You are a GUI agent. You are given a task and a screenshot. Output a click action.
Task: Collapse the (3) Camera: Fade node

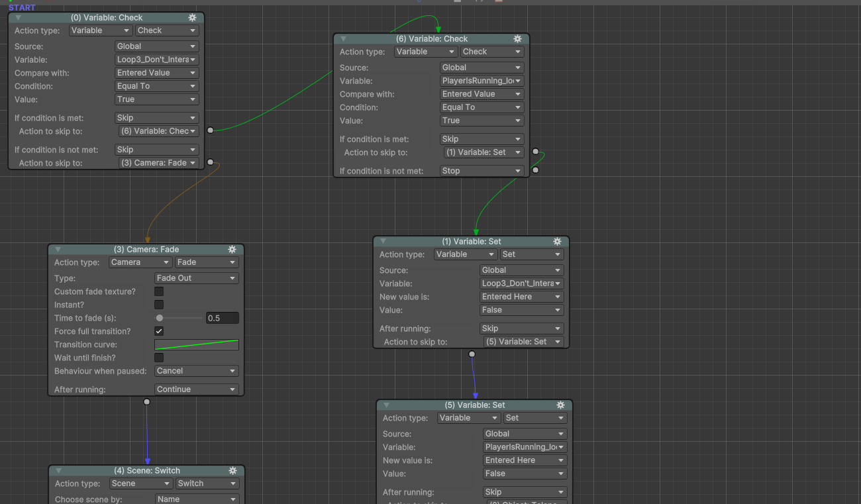point(58,250)
